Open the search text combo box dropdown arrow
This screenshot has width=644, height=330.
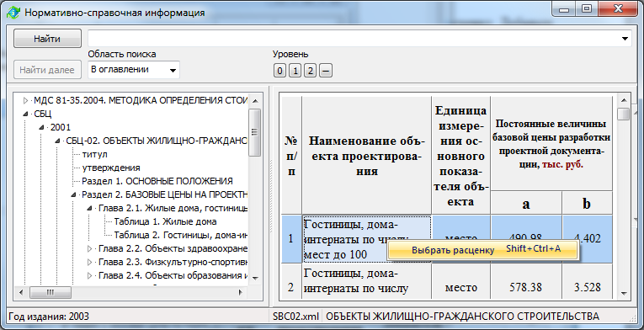625,39
